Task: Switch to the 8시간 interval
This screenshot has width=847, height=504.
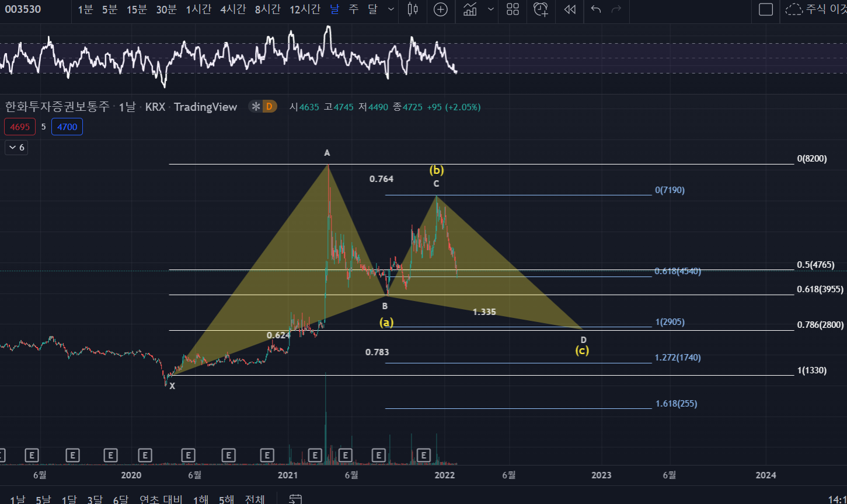Action: (x=267, y=9)
